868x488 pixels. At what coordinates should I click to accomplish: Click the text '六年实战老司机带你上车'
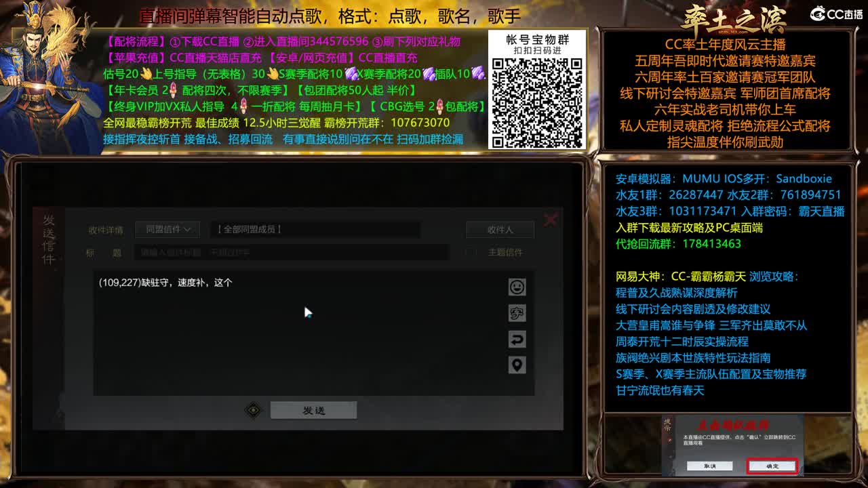click(725, 110)
